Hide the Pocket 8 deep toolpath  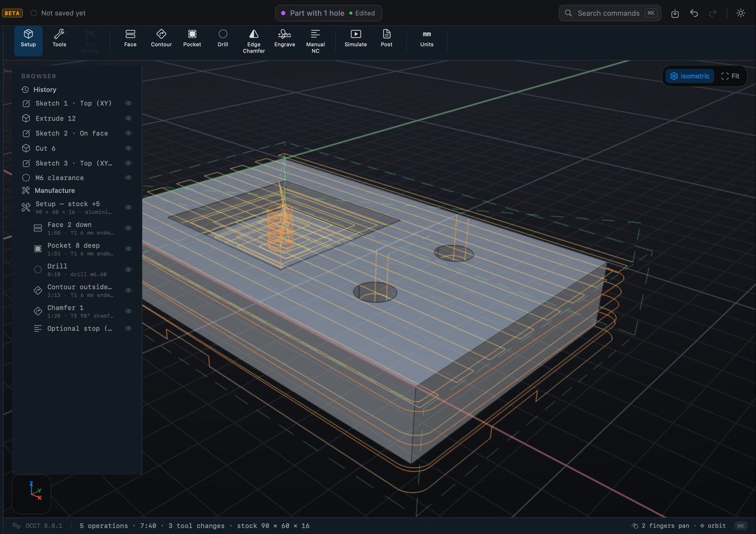point(128,249)
